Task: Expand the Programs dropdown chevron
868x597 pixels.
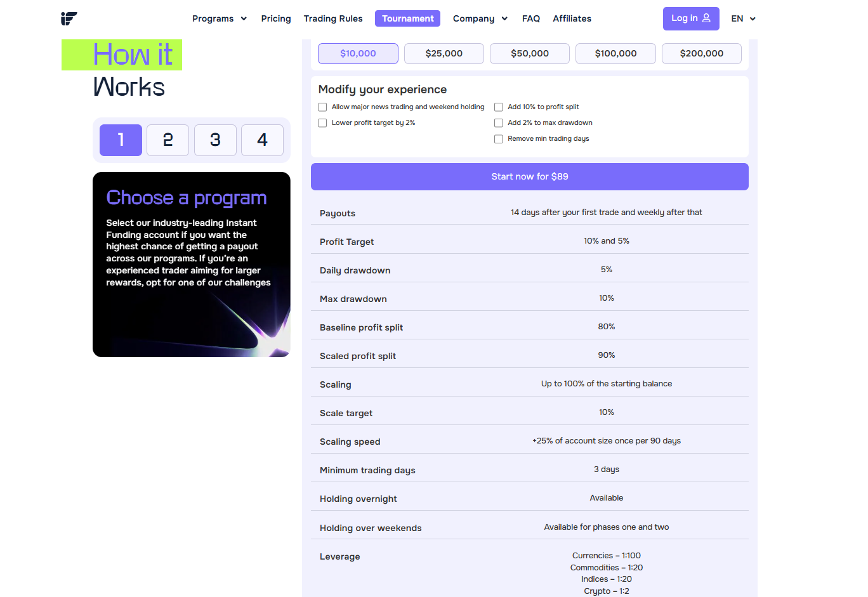Action: pyautogui.click(x=244, y=18)
